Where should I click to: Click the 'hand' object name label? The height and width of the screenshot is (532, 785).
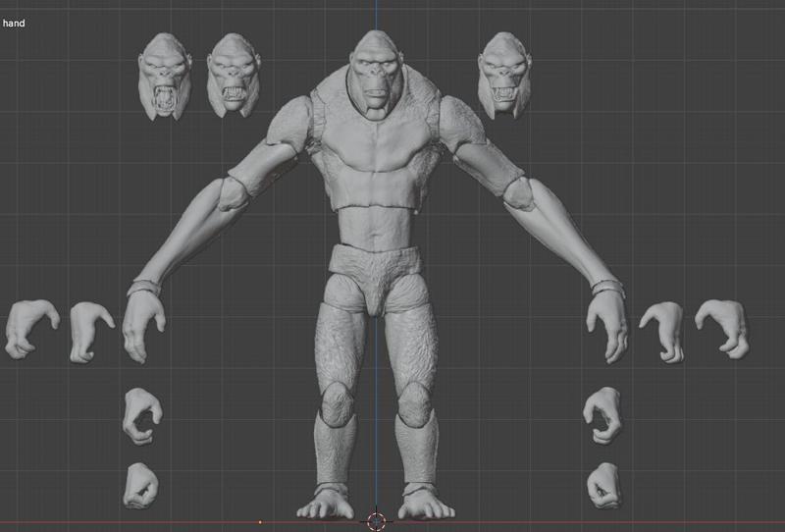(14, 23)
